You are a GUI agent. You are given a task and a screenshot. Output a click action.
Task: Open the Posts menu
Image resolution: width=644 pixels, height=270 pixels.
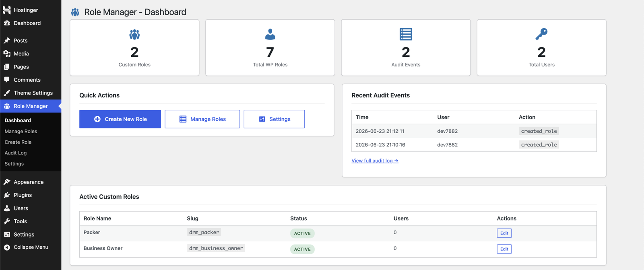(31, 40)
